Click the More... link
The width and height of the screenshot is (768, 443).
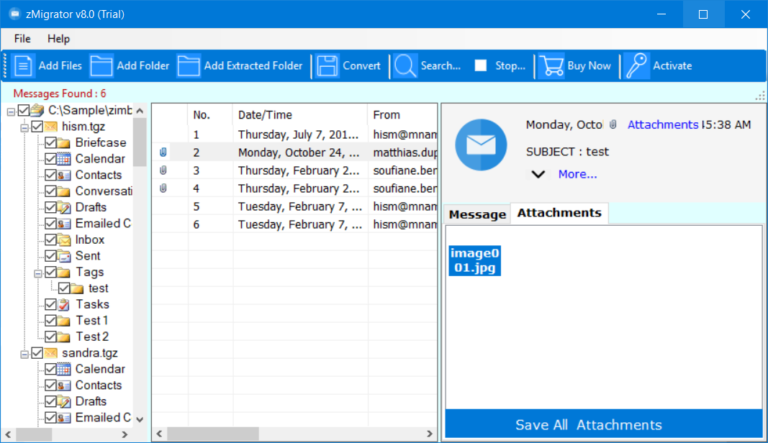[577, 174]
